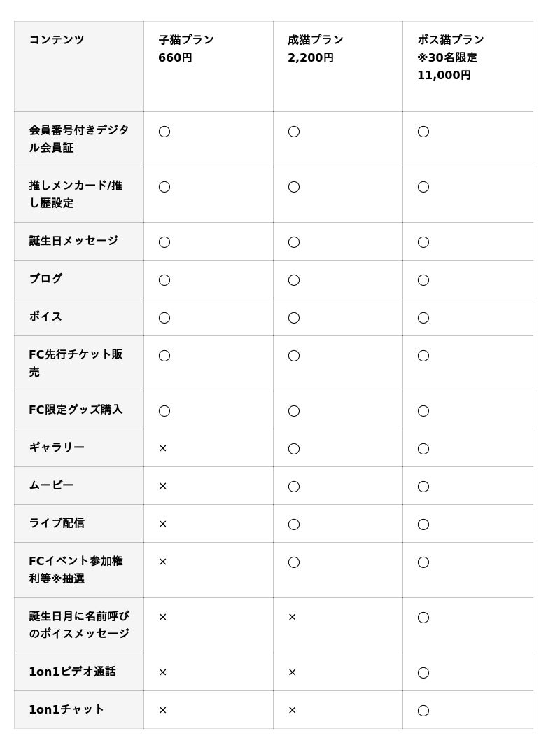Click the ボス猫プラン 11,000円 header cell
The width and height of the screenshot is (560, 750).
click(x=451, y=57)
